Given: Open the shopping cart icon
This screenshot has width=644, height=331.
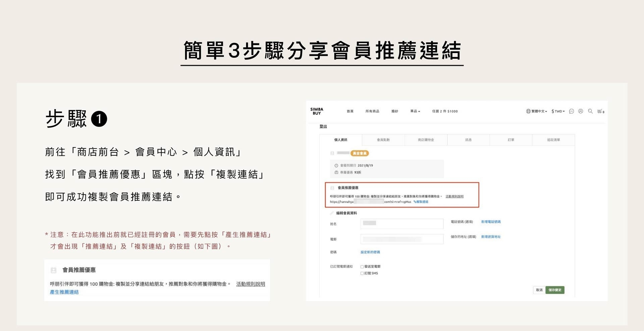Looking at the screenshot, I should tap(601, 111).
